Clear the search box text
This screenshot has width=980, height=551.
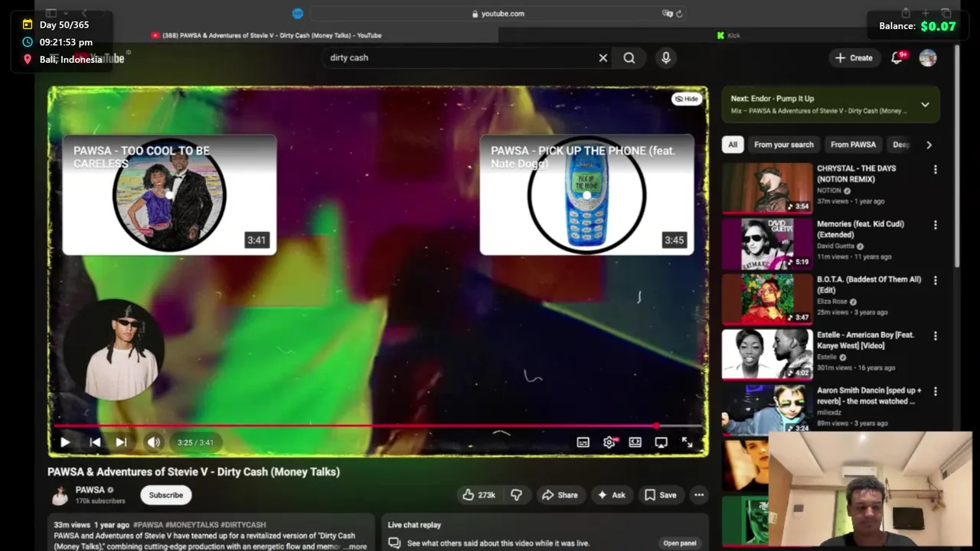point(603,57)
